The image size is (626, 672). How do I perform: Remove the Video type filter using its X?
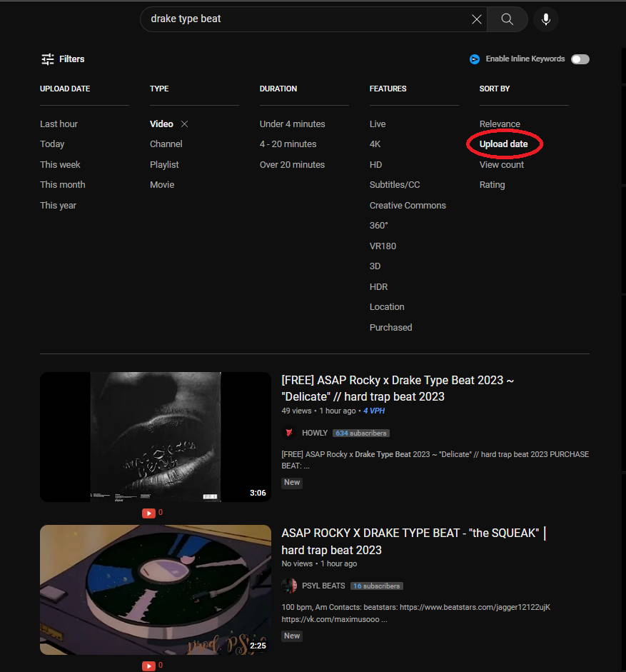184,124
